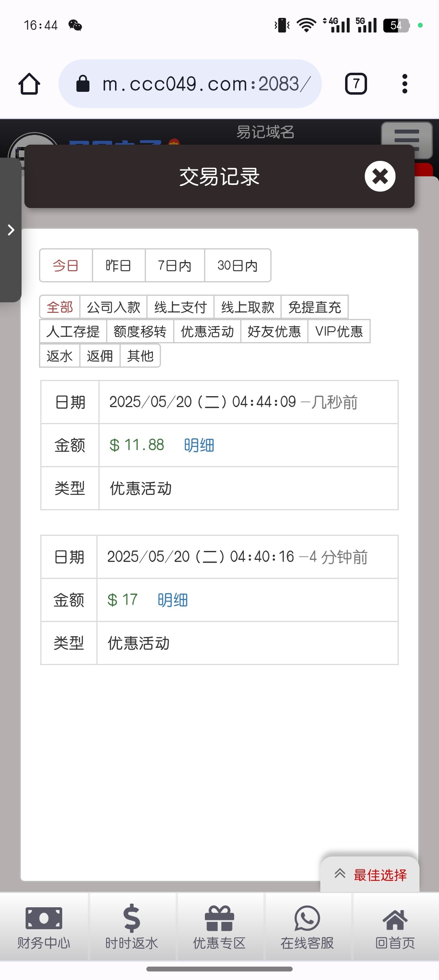Image resolution: width=439 pixels, height=980 pixels.
Task: Open the browser three-dot menu
Action: 404,84
